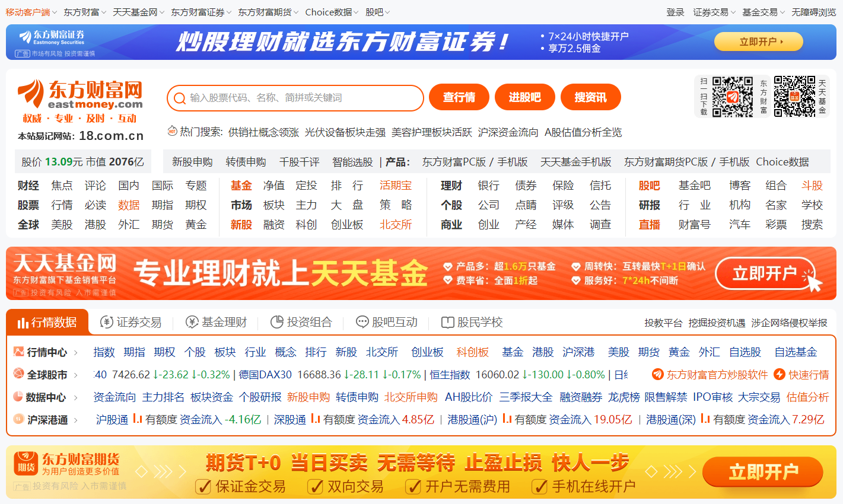Expand the 行情中心 chevron arrow
This screenshot has height=504, width=843.
(76, 352)
